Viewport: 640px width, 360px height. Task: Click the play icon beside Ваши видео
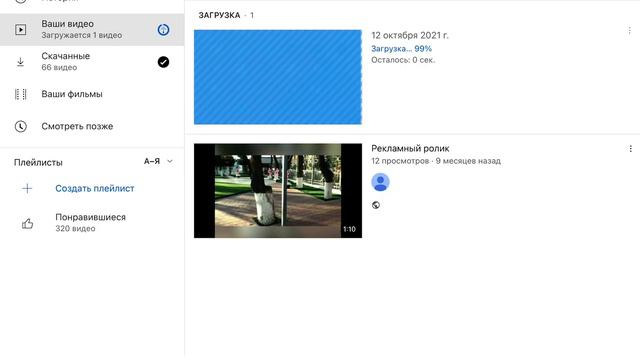(x=20, y=29)
